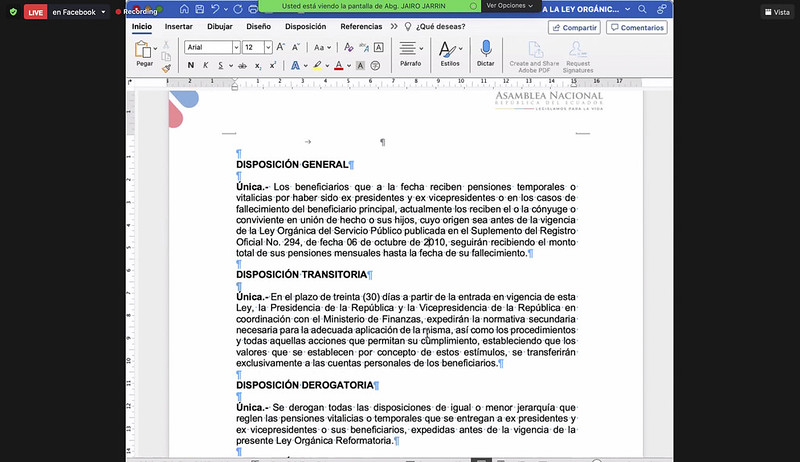Click the first-line indent marker on ruler
Screen dimensions: 800x462
[x=235, y=81]
